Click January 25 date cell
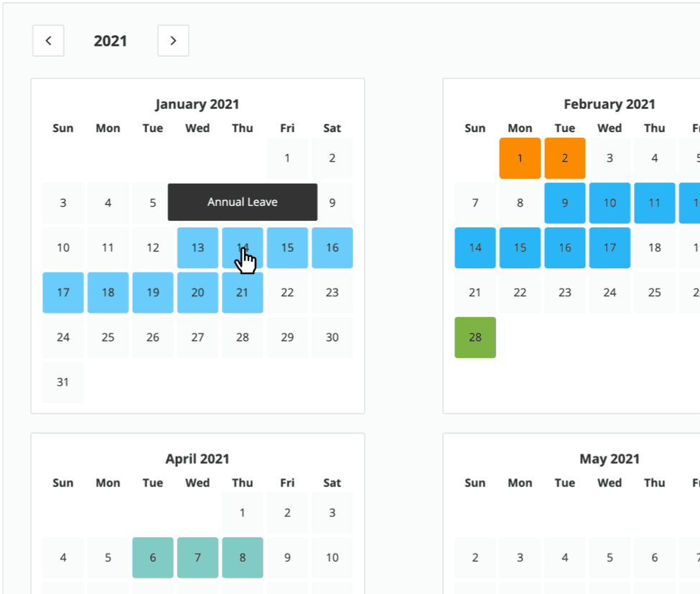 [108, 337]
